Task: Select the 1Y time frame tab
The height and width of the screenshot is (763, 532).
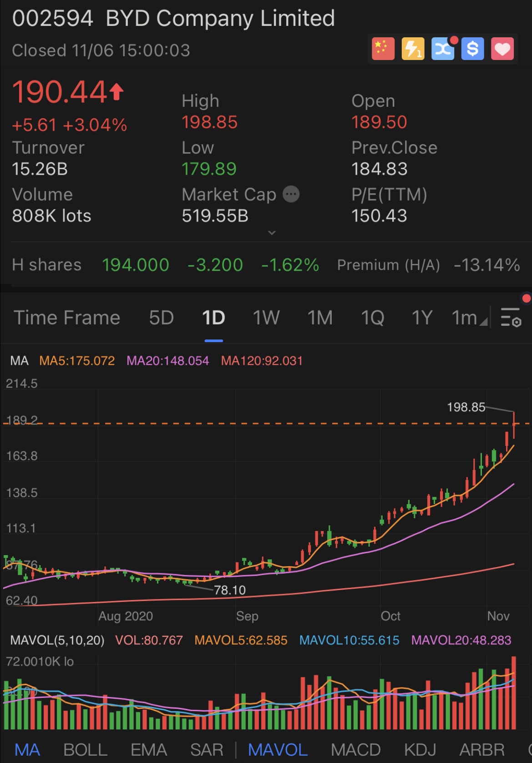Action: click(422, 318)
